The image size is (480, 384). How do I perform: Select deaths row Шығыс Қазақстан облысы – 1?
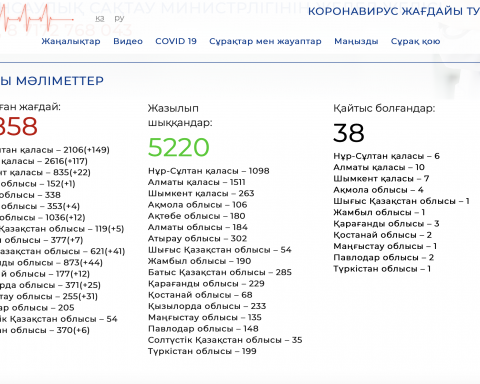click(x=401, y=201)
